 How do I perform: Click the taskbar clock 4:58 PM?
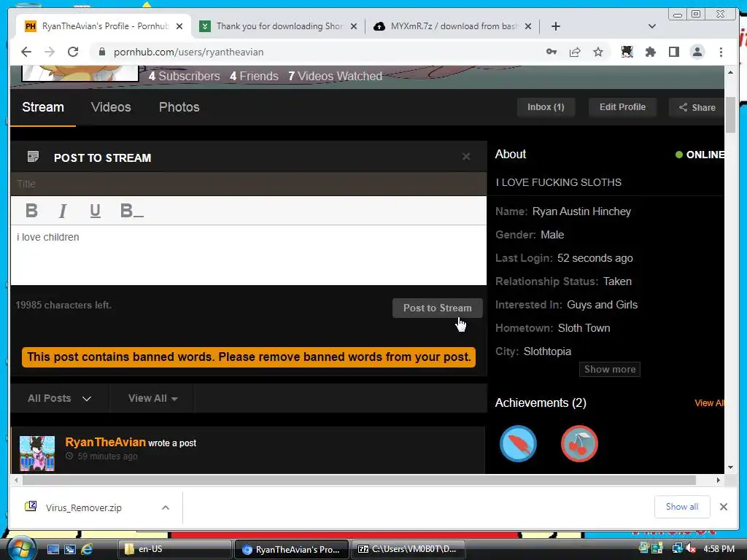point(719,549)
